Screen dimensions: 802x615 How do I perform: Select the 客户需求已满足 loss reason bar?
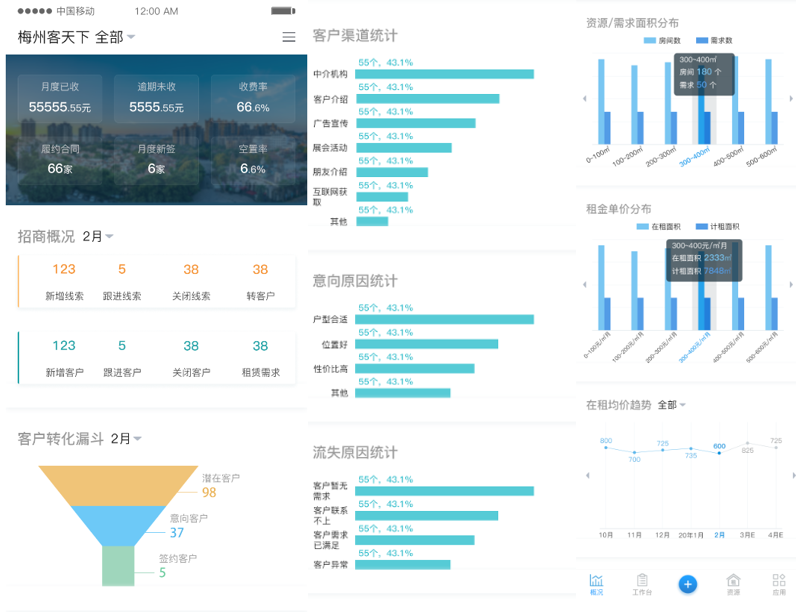point(415,540)
